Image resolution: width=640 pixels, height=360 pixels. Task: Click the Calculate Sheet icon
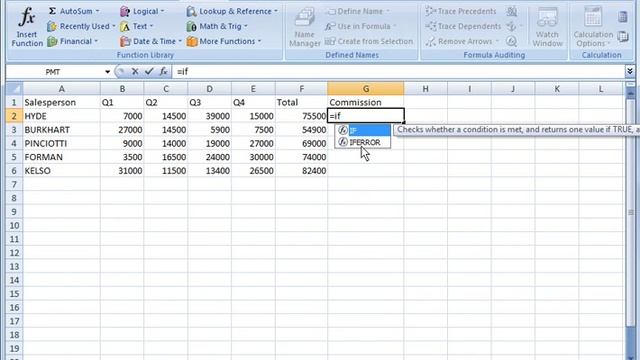622,36
